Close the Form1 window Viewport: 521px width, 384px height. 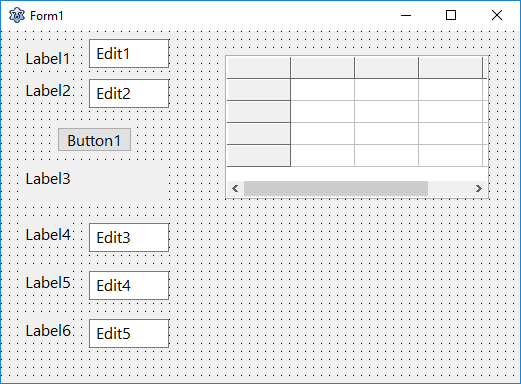point(497,15)
